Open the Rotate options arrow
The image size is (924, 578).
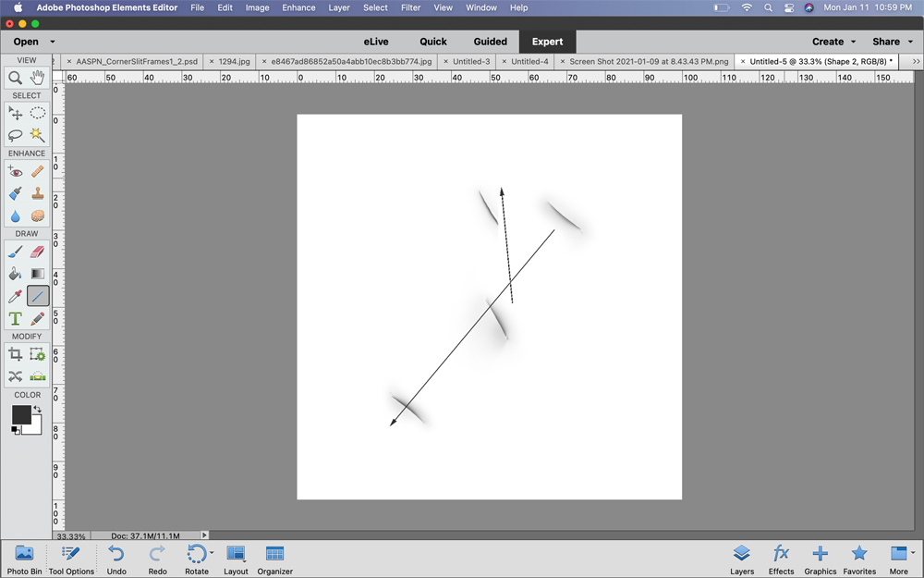click(212, 553)
